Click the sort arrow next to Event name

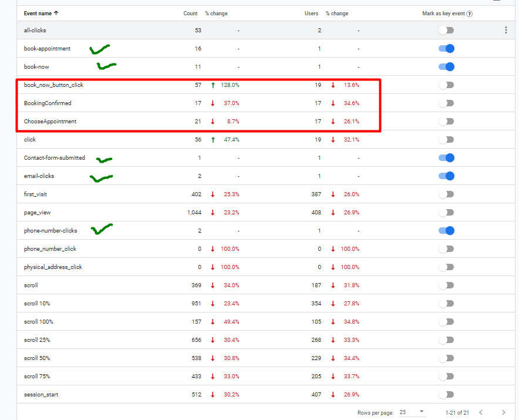click(56, 14)
